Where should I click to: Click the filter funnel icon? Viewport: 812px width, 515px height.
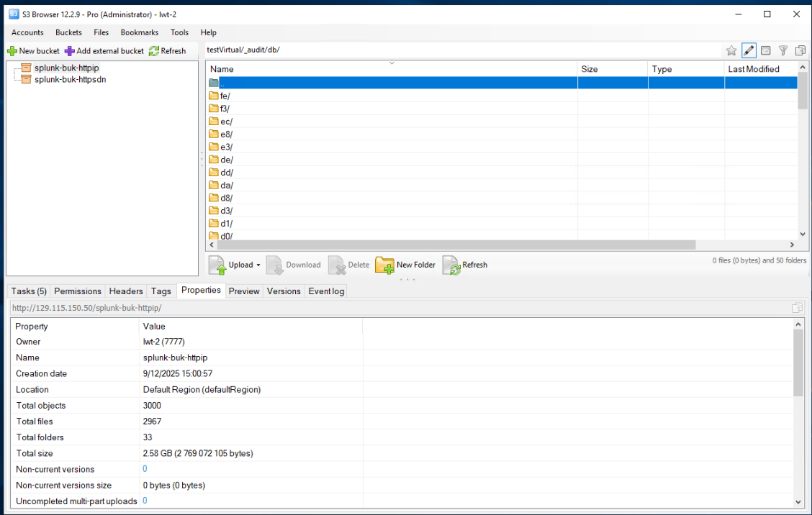(x=782, y=50)
